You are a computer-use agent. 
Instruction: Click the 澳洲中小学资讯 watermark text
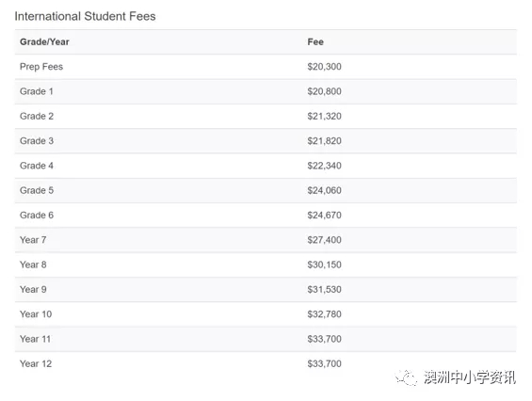pyautogui.click(x=470, y=377)
